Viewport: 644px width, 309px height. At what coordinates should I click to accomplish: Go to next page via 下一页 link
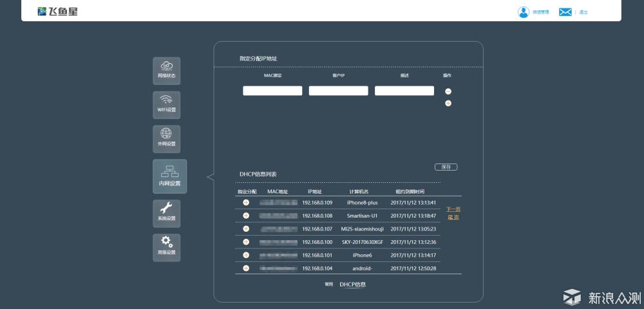pos(453,209)
